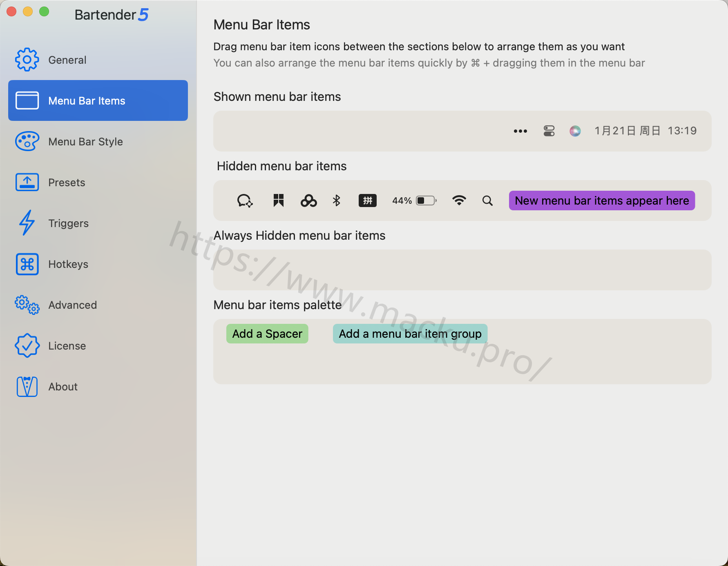Select the bookmark-shaped hidden menu bar icon
Screen dimensions: 728x566
click(x=279, y=201)
